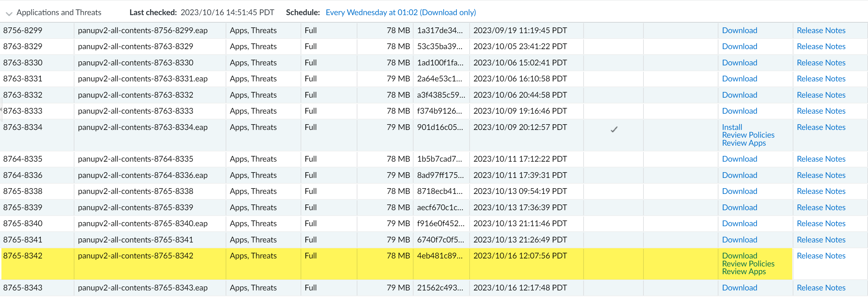Download content version 8756-8299
The height and width of the screenshot is (297, 868).
point(739,30)
